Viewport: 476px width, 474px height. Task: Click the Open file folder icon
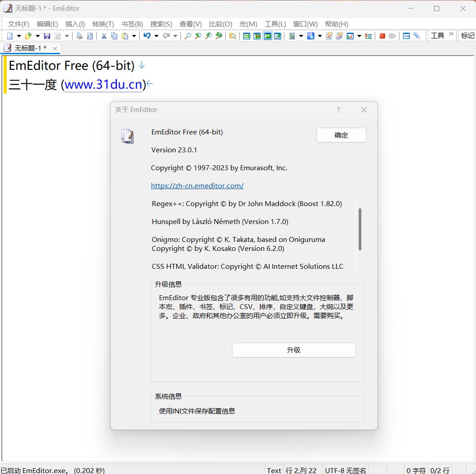28,36
